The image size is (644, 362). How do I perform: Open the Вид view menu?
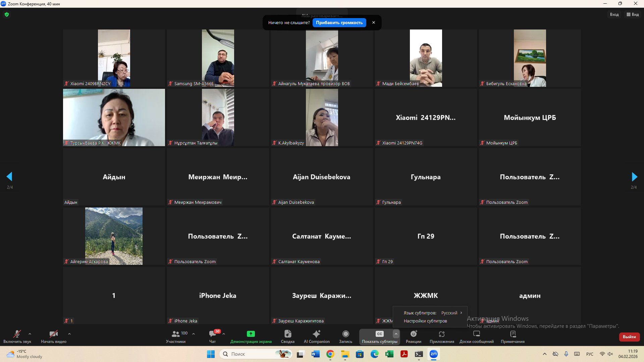pos(633,14)
